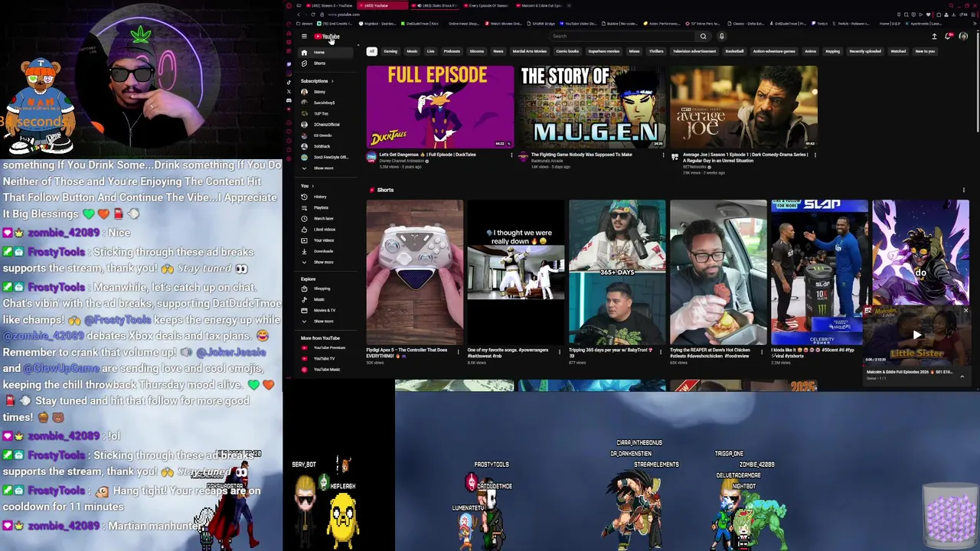Viewport: 980px width, 551px height.
Task: Open the Average Joe video thumbnail
Action: (x=743, y=107)
